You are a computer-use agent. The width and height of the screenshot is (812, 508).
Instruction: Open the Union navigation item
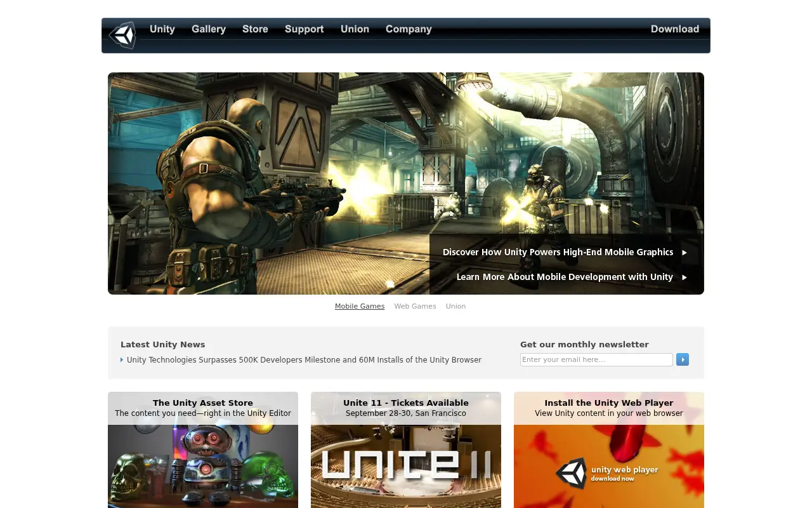pyautogui.click(x=355, y=29)
